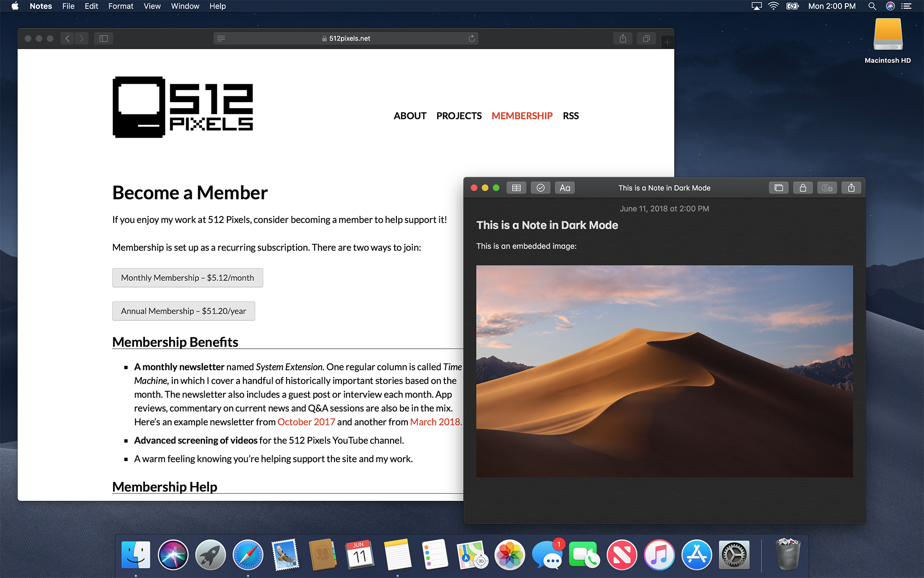Add a checklist to the note

coord(541,188)
